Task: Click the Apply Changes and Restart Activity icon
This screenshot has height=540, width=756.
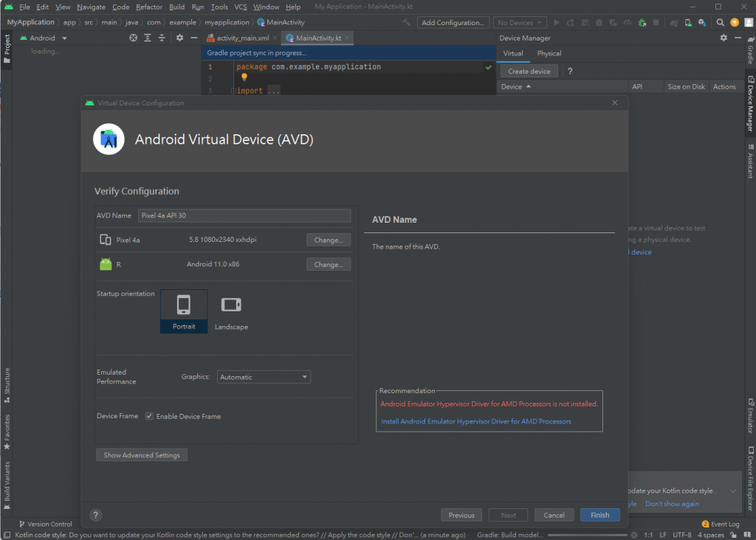Action: [571, 23]
